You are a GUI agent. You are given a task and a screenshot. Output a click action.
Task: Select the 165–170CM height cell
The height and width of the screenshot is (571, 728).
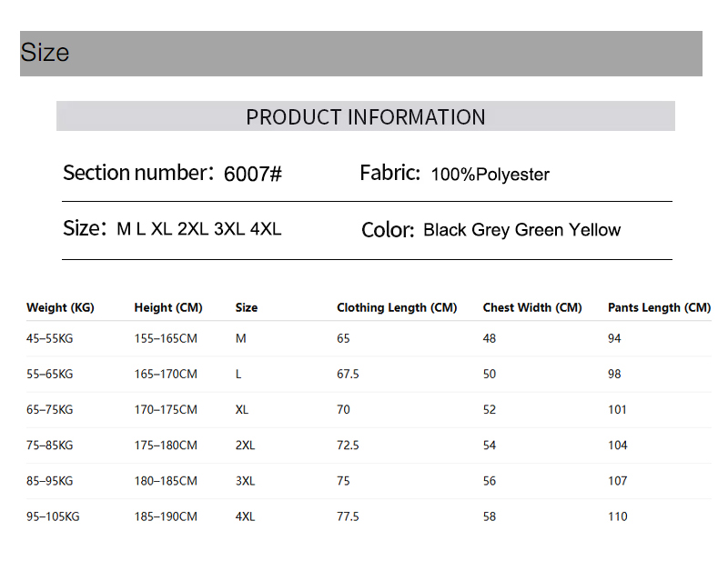click(166, 374)
